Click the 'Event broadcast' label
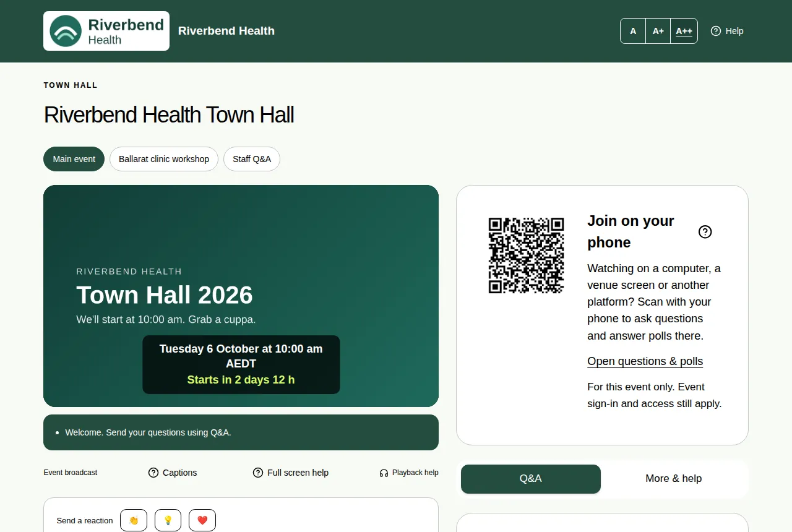This screenshot has width=792, height=532. (x=71, y=473)
